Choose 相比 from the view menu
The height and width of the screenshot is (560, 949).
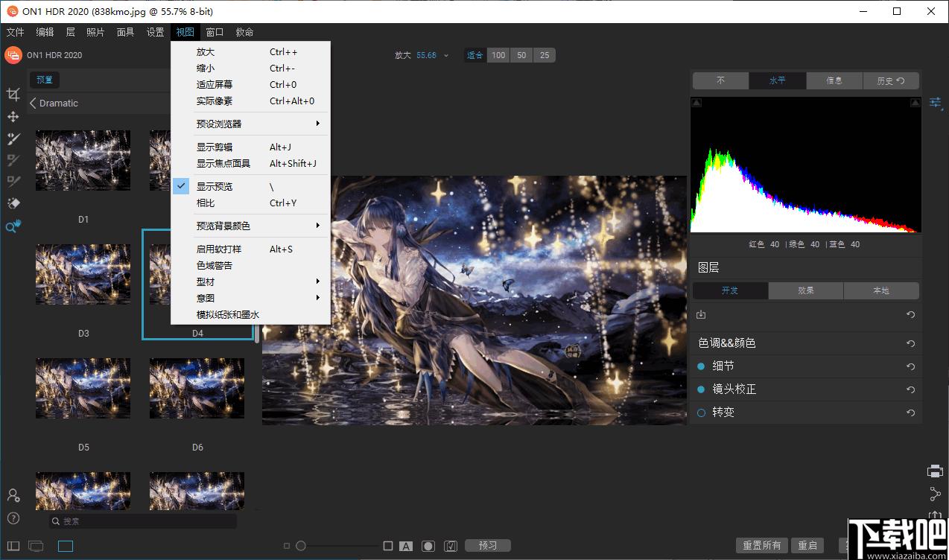[250, 203]
